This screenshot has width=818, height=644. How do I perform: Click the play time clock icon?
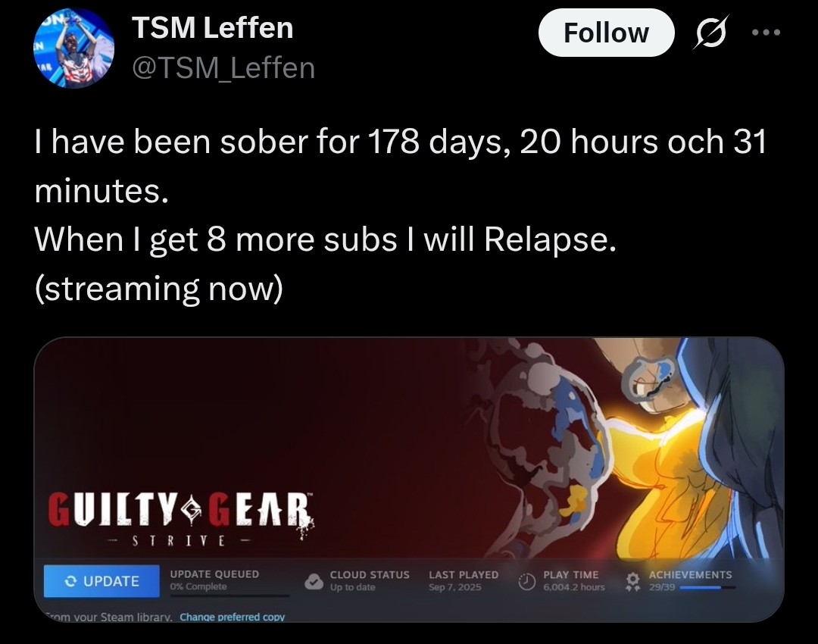coord(527,581)
